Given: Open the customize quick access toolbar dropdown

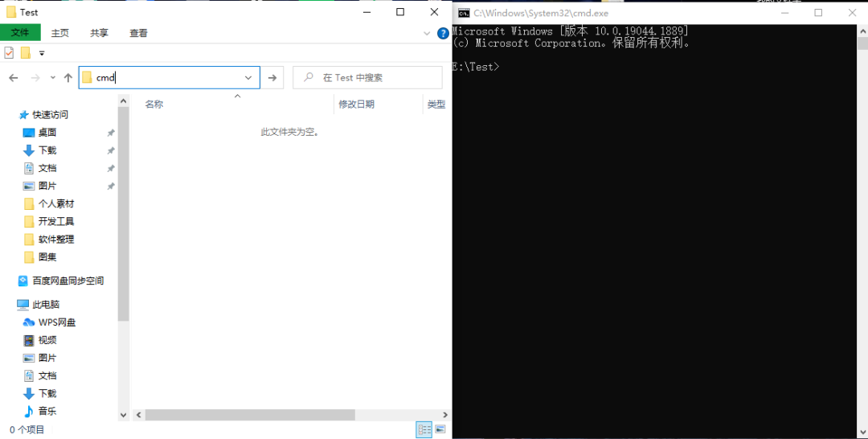Looking at the screenshot, I should (42, 53).
